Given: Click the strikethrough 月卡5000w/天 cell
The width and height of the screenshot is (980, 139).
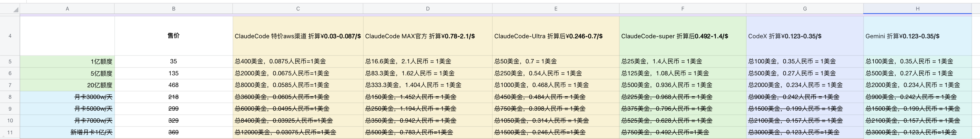Looking at the screenshot, I should click(x=67, y=109).
